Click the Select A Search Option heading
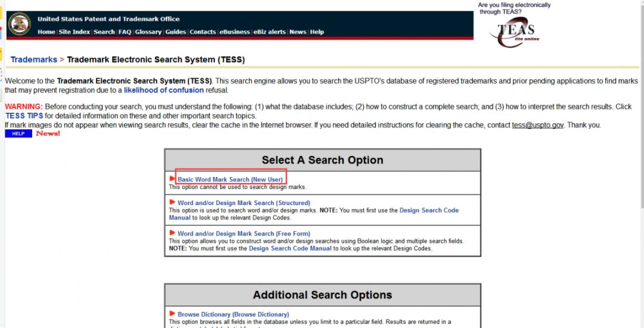The width and height of the screenshot is (644, 328). (323, 160)
